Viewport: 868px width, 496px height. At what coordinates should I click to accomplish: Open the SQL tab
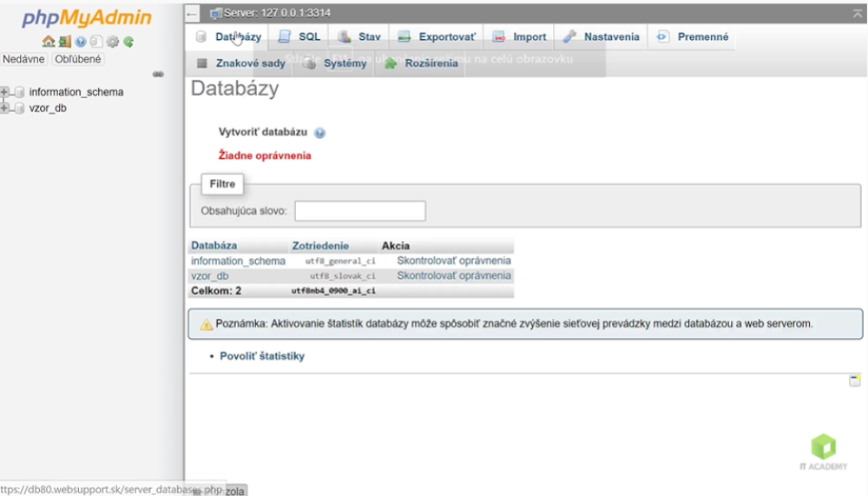pyautogui.click(x=299, y=37)
